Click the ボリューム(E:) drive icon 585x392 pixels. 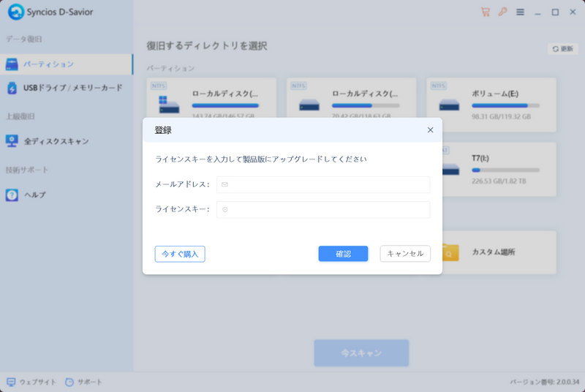[x=449, y=105]
